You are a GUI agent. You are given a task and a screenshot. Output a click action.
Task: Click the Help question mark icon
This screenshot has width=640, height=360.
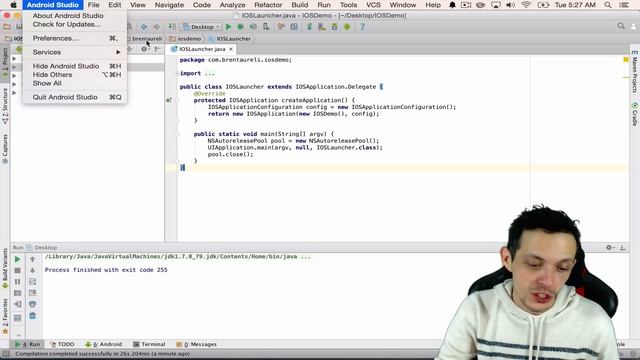362,27
